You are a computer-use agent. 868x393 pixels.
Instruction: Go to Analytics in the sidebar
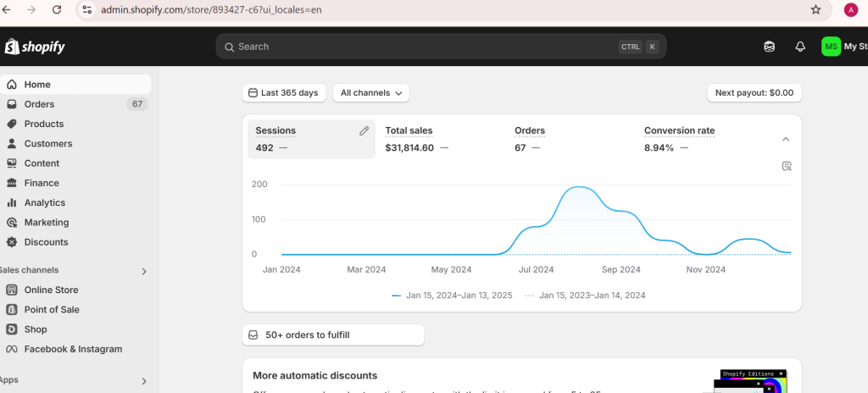[44, 202]
